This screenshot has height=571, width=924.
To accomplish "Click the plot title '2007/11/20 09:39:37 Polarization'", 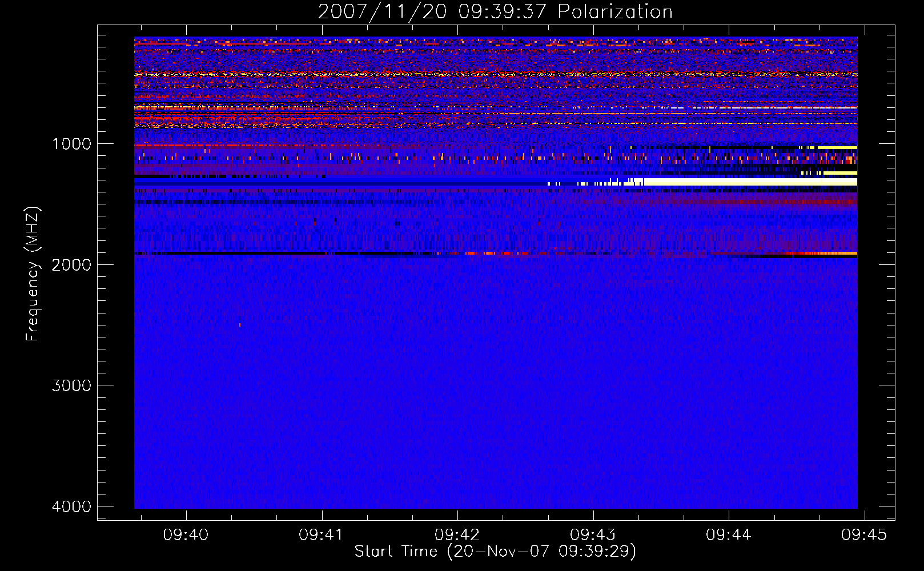I will 495,11.
